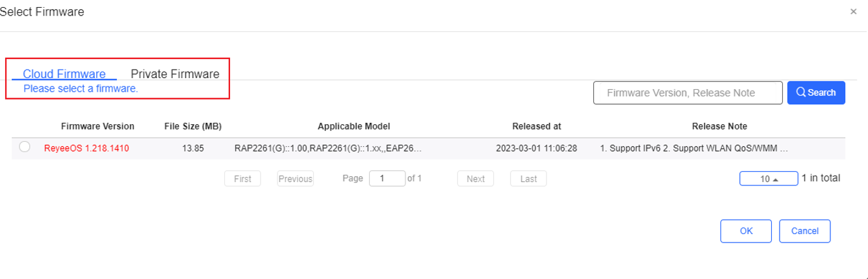Click the Firmware Version column header

coord(97,126)
